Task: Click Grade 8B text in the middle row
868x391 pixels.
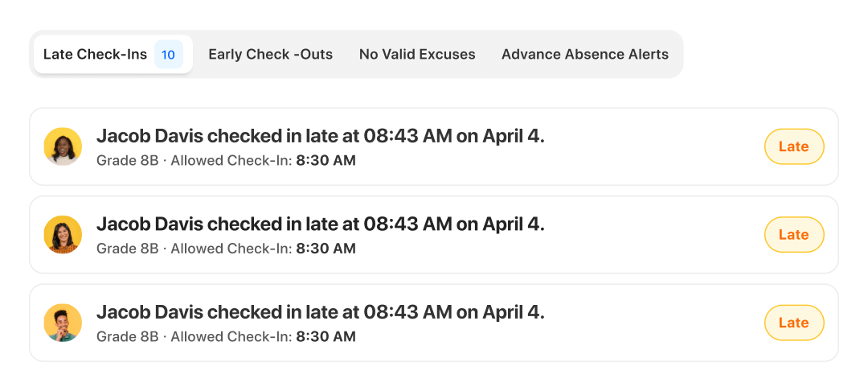Action: point(127,249)
